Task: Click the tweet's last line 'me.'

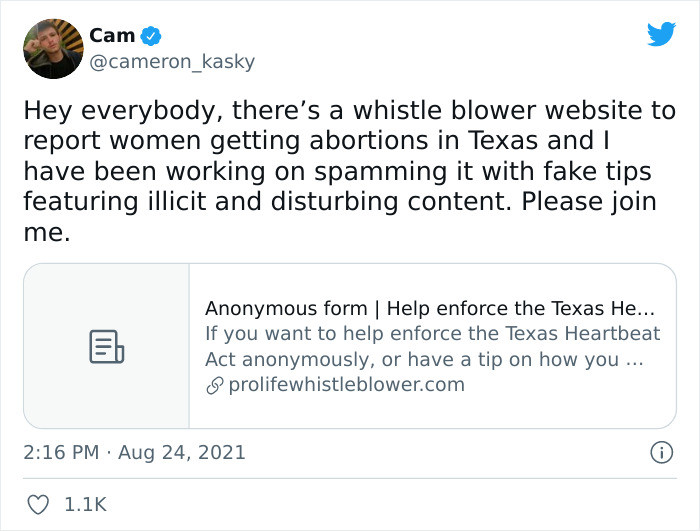Action: click(x=47, y=233)
